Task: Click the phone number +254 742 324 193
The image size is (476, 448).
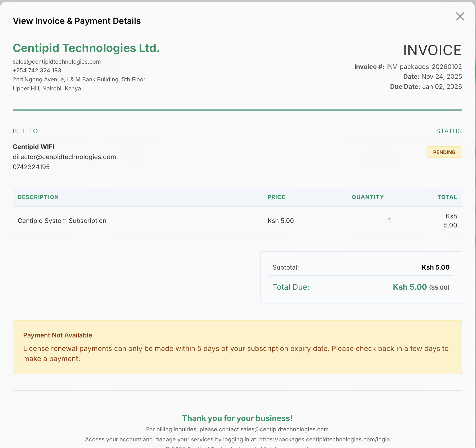Action: pyautogui.click(x=37, y=70)
